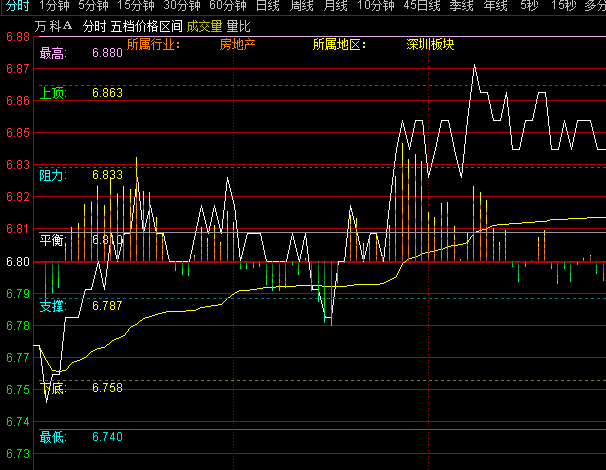Image resolution: width=606 pixels, height=470 pixels.
Task: Switch to the 45日线 tab
Action: 422,6
